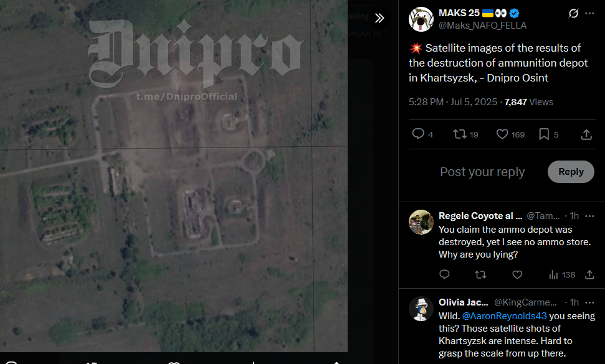View analytics showing 138 views

[x=562, y=274]
